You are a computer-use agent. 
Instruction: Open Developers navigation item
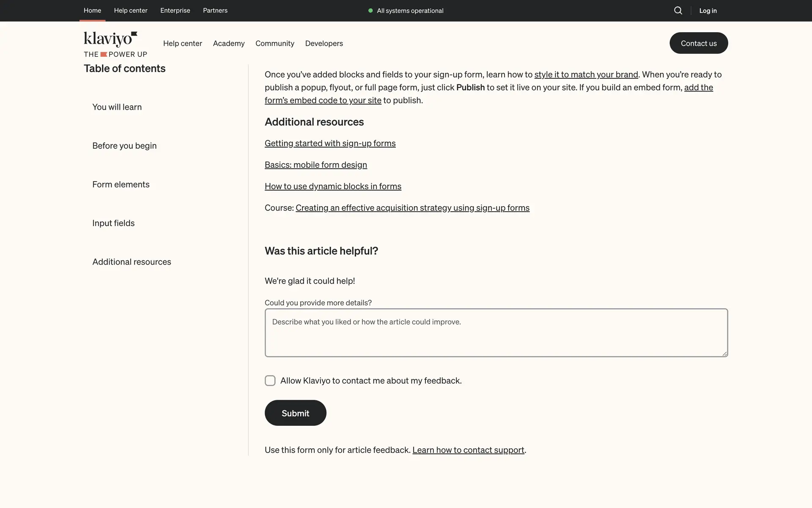pos(324,43)
